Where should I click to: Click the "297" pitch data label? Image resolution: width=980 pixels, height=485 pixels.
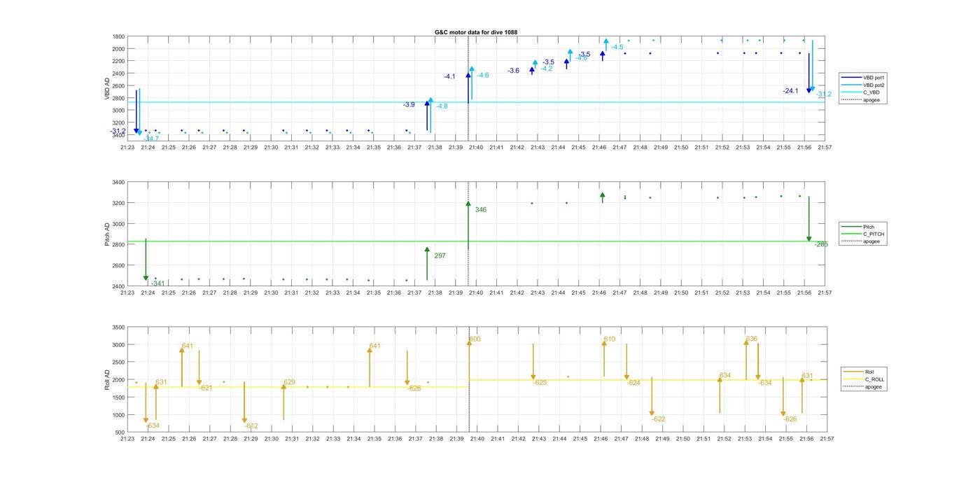(x=440, y=256)
